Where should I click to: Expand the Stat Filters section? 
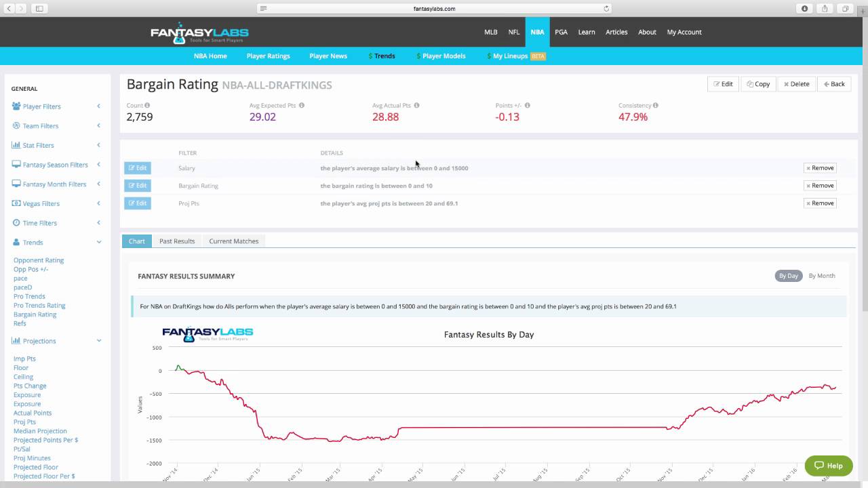(x=56, y=145)
